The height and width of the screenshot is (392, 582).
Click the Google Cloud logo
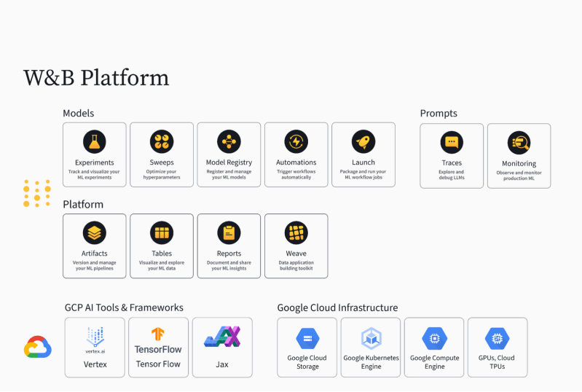tap(37, 348)
